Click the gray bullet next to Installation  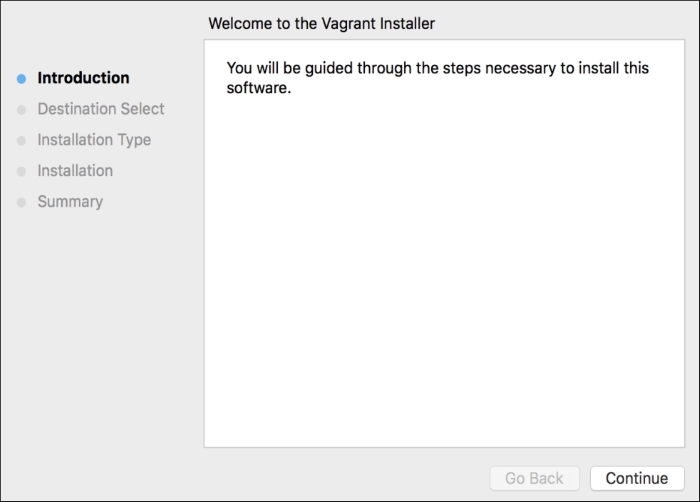click(x=21, y=172)
